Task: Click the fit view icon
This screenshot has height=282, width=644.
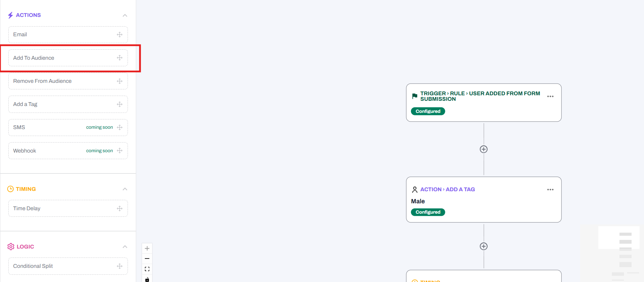Action: coord(147,269)
